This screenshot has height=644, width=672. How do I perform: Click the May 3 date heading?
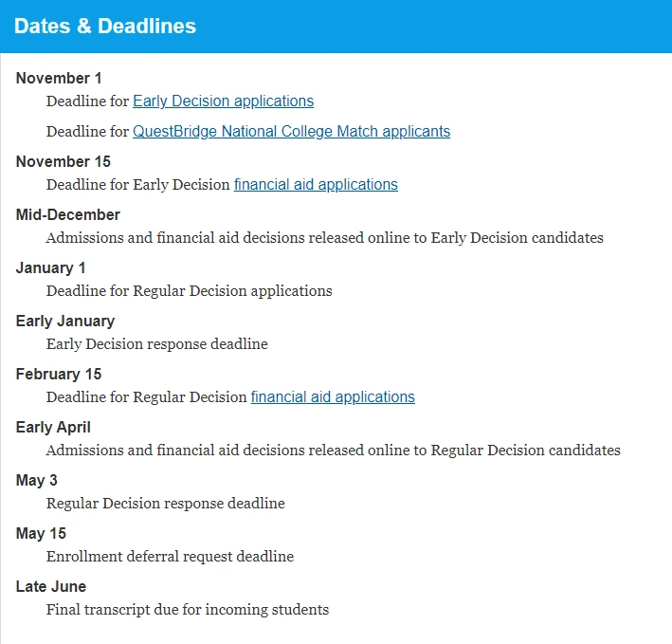click(37, 480)
